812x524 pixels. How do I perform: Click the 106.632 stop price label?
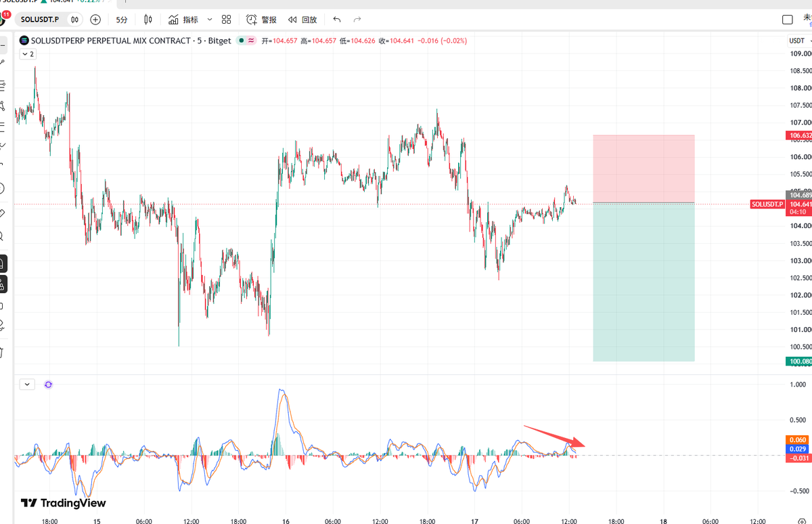point(800,135)
